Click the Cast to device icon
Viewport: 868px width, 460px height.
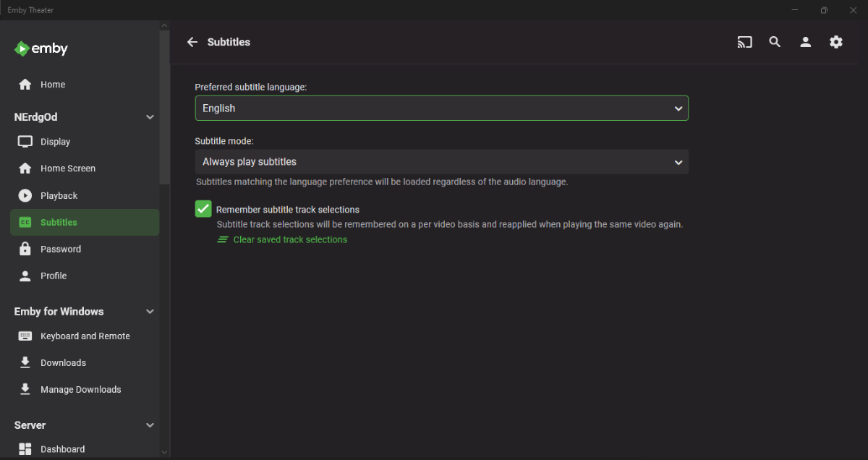tap(744, 42)
